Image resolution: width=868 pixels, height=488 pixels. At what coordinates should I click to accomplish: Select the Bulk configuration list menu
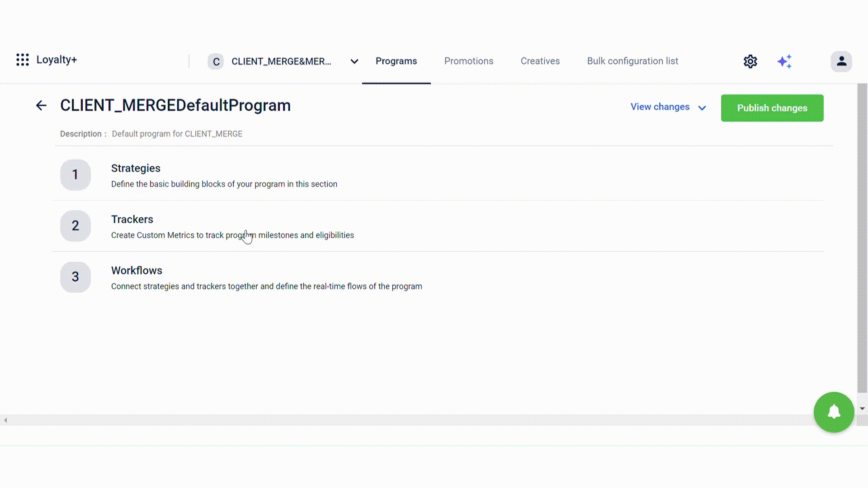[632, 61]
